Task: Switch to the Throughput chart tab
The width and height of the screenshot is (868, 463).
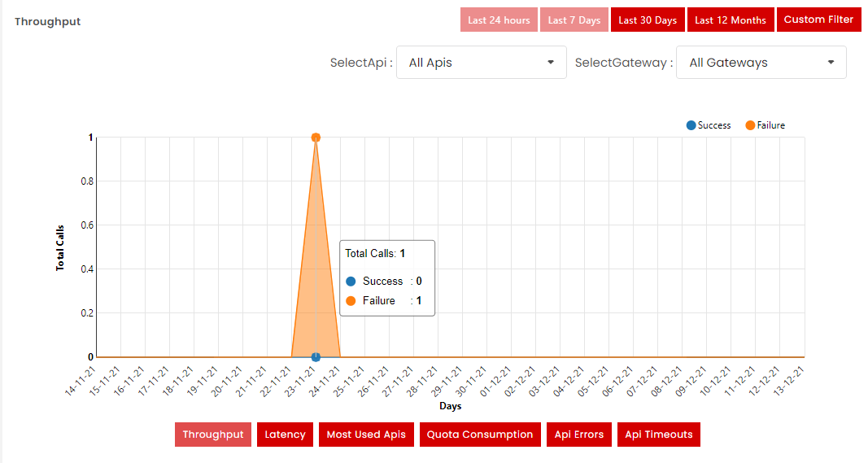Action: tap(213, 435)
